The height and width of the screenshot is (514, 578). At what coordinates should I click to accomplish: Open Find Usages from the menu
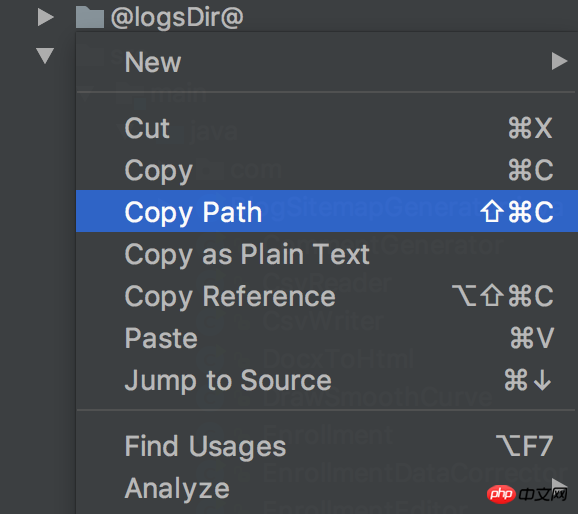coord(327,446)
